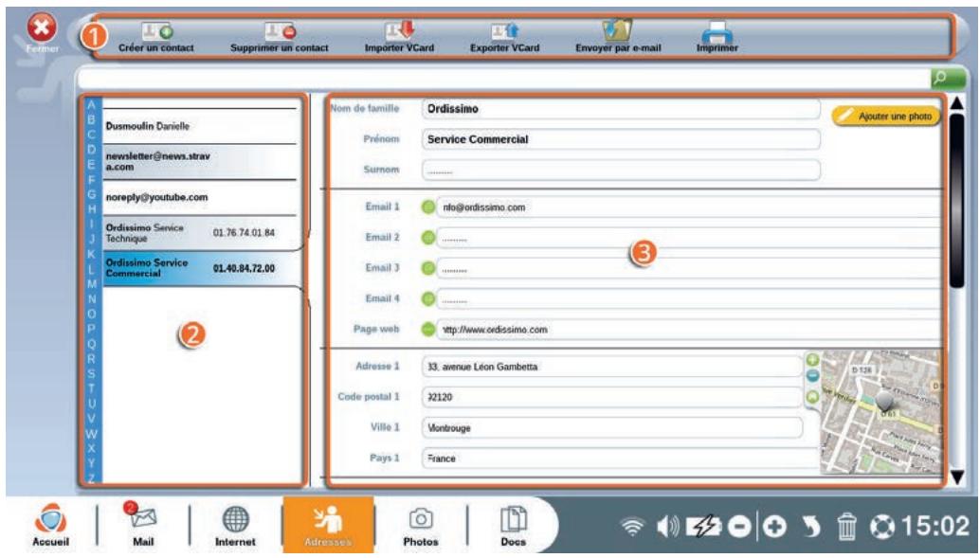Image resolution: width=980 pixels, height=558 pixels.
Task: Click the battery charging icon
Action: pos(704,527)
